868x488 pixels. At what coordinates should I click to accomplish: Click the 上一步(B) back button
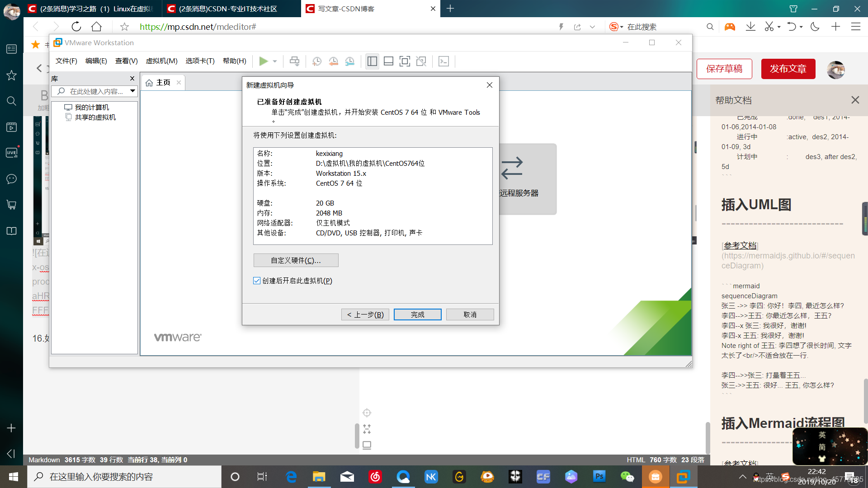(x=365, y=314)
